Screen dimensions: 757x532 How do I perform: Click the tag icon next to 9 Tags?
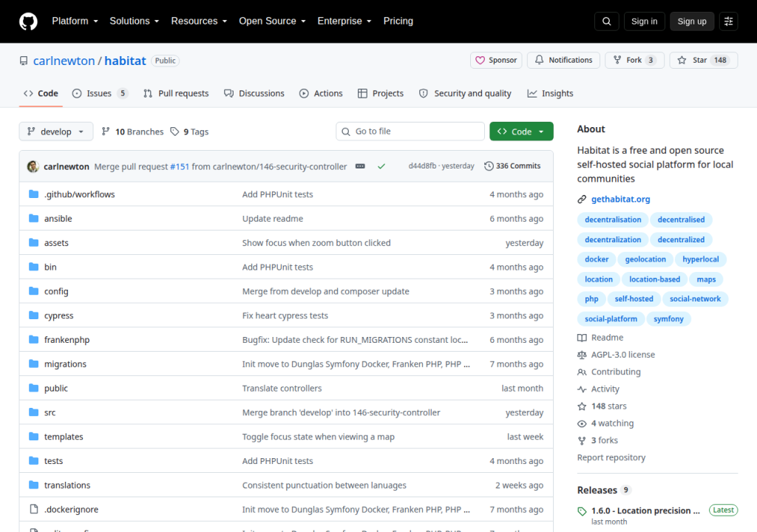point(174,132)
